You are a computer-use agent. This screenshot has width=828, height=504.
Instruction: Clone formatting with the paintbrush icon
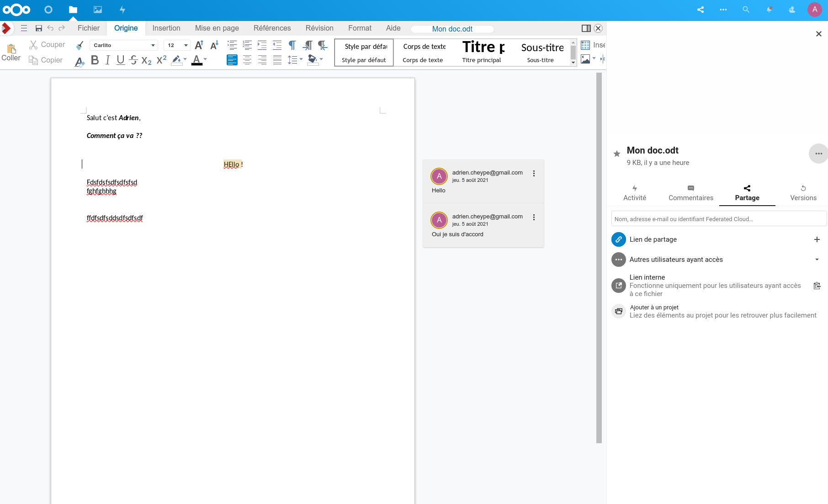click(x=80, y=45)
